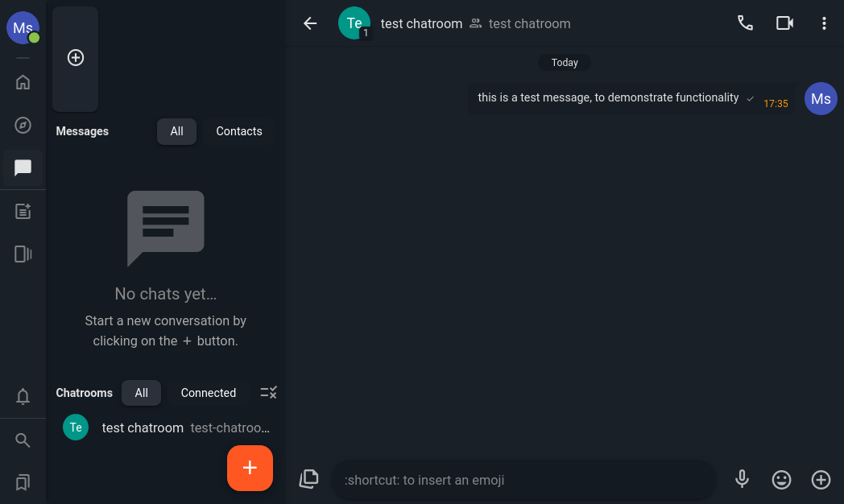
Task: Start a voice call in test chatroom
Action: click(x=745, y=23)
